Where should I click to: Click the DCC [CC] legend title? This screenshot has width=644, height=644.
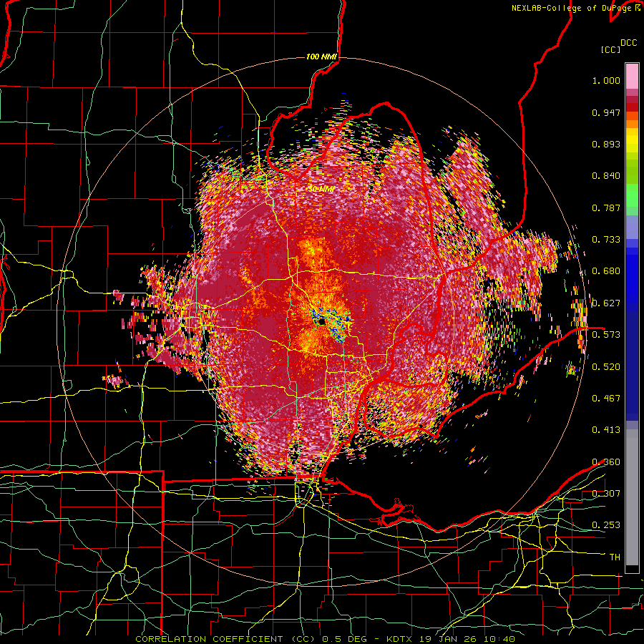(618, 46)
